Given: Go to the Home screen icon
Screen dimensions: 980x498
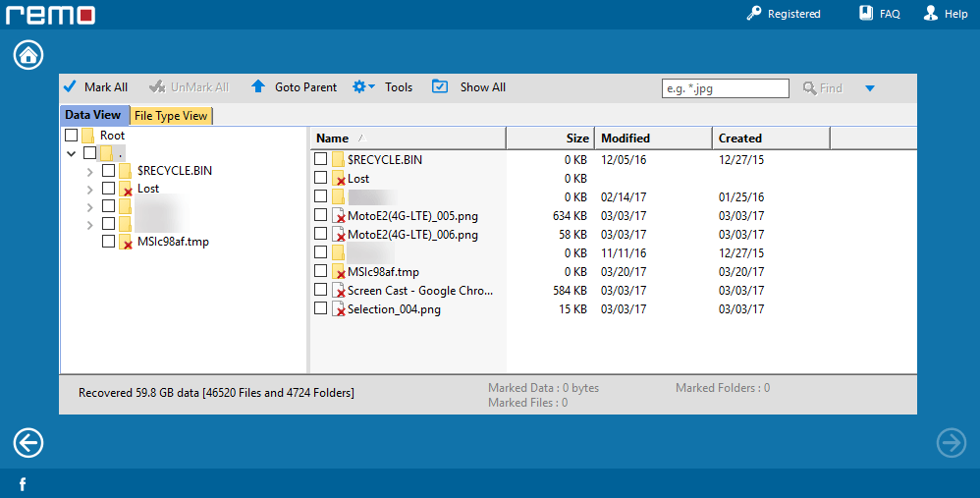Looking at the screenshot, I should (x=28, y=55).
